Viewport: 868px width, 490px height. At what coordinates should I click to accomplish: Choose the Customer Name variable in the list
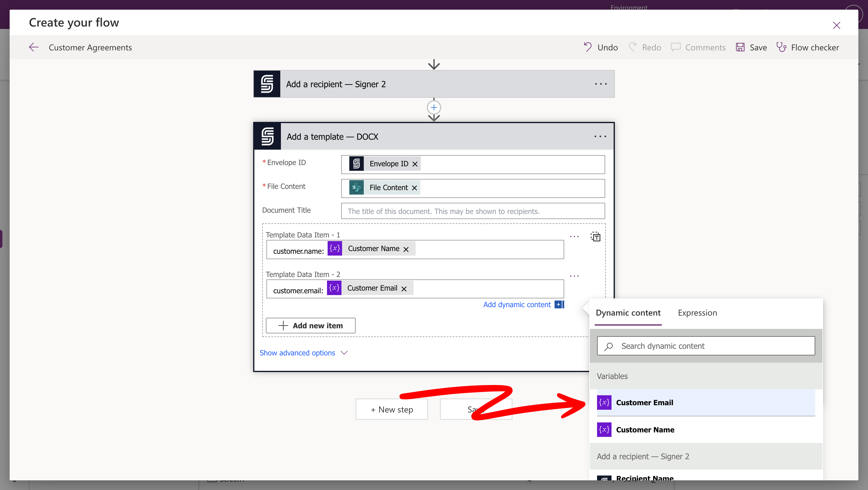coord(645,430)
